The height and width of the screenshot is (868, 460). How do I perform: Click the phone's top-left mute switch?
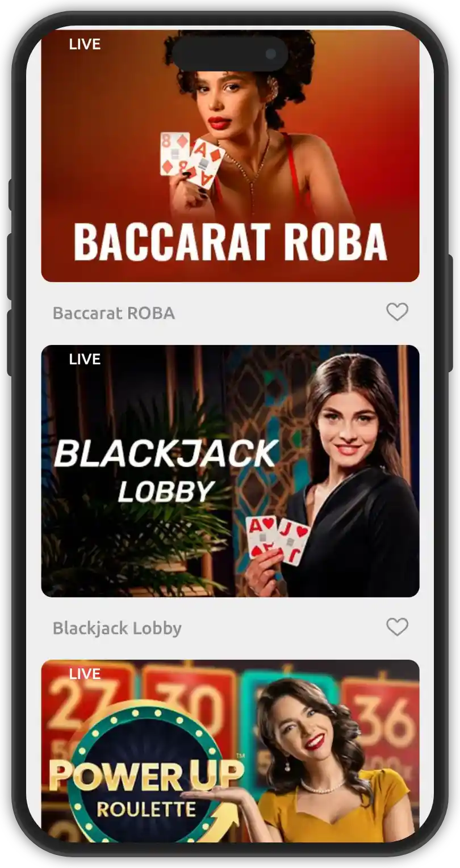click(x=11, y=195)
